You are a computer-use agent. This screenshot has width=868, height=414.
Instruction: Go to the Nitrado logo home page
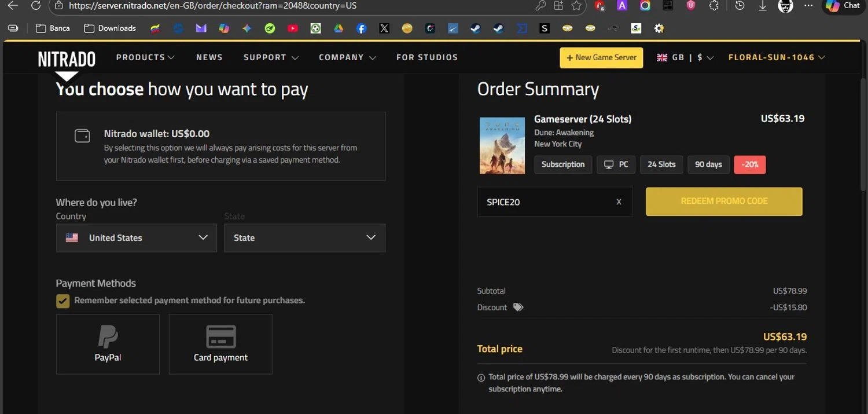[x=67, y=58]
